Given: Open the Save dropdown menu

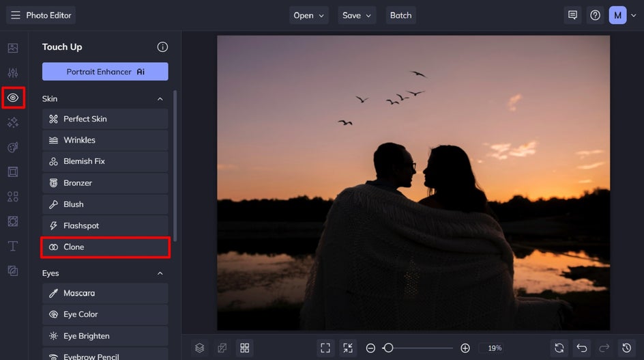Looking at the screenshot, I should (357, 15).
